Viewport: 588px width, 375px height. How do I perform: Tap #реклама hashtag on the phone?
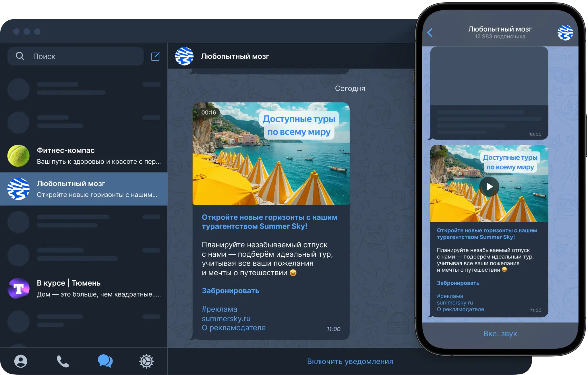[x=450, y=296]
